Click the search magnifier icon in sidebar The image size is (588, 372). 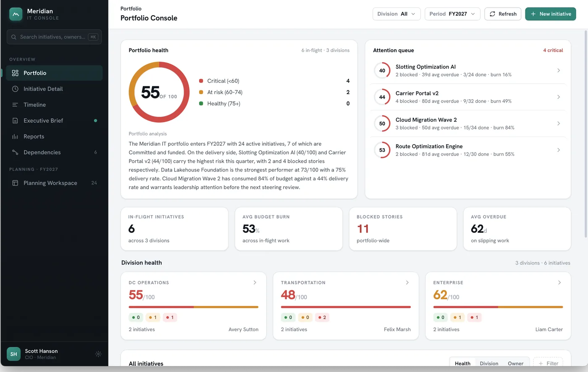(x=14, y=37)
